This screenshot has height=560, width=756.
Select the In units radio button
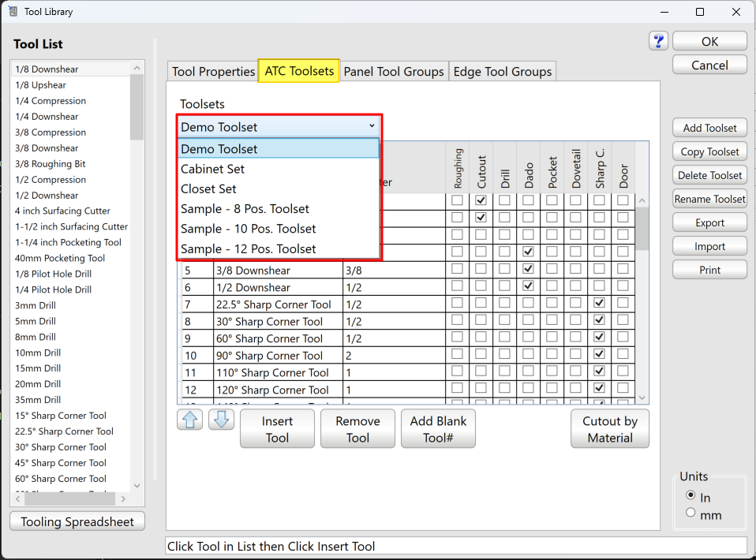(691, 495)
